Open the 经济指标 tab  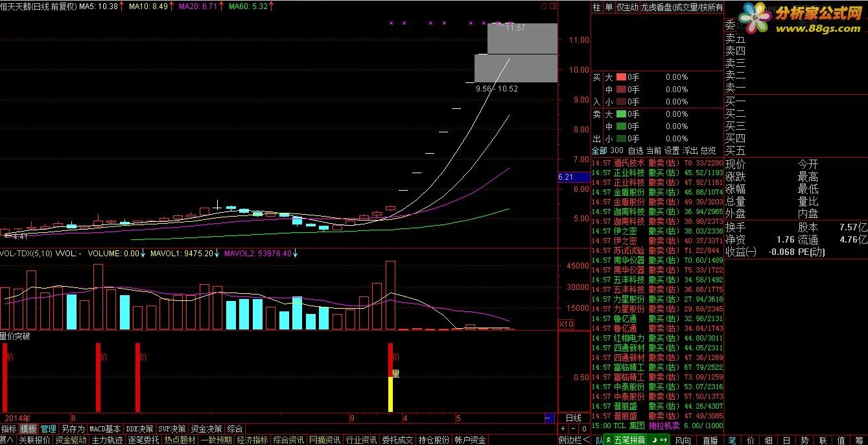pyautogui.click(x=252, y=440)
